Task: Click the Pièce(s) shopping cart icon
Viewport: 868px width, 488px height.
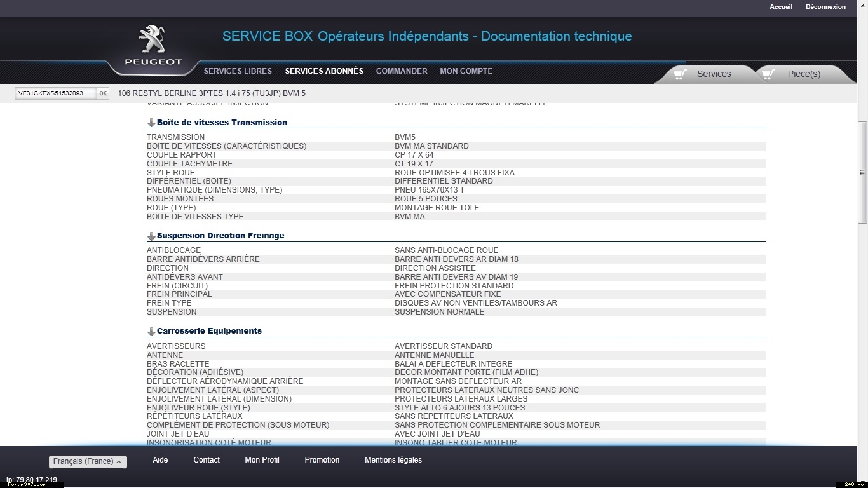Action: point(768,74)
